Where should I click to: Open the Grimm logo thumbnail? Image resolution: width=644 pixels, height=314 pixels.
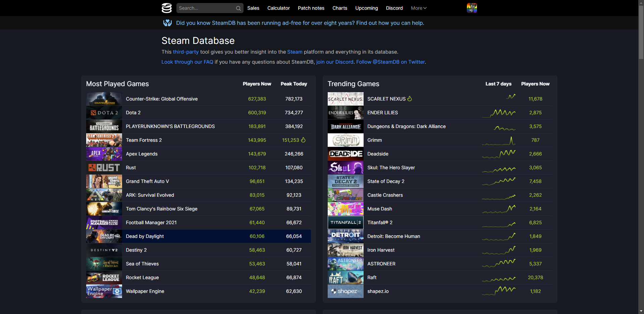[x=345, y=140]
